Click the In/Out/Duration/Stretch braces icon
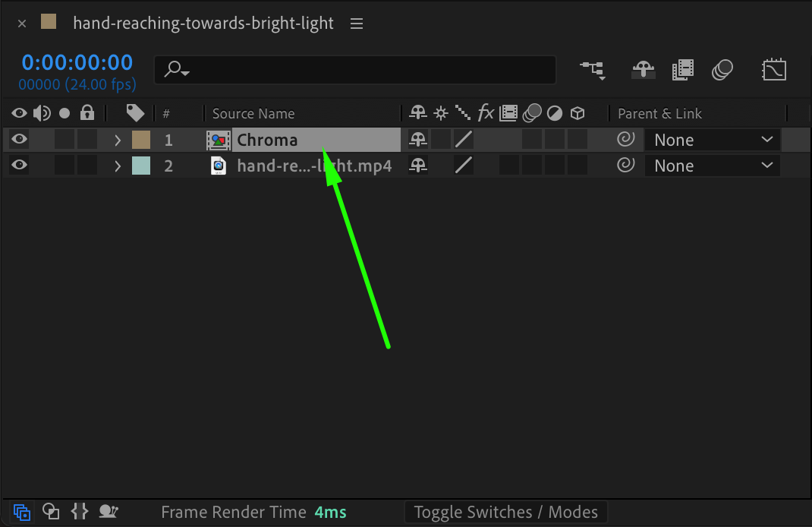 80,512
